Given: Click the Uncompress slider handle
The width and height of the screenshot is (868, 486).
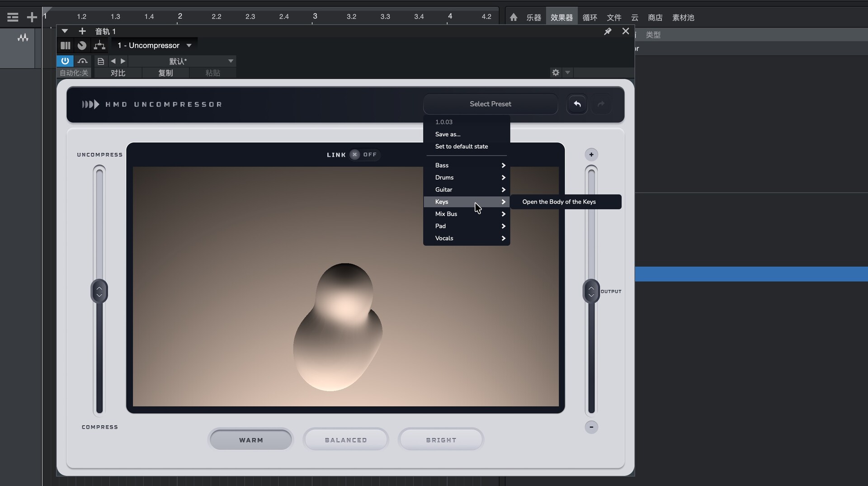Looking at the screenshot, I should coord(99,292).
